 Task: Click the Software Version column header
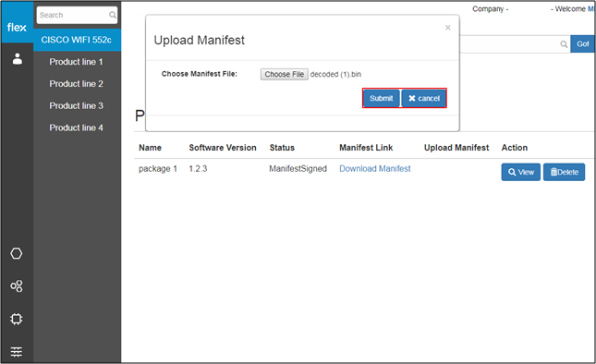click(x=223, y=148)
